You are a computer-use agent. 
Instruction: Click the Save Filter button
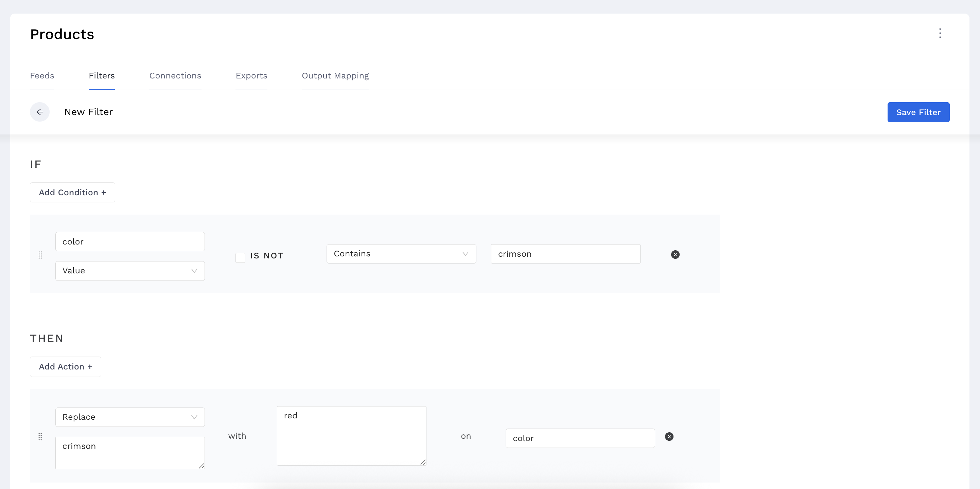click(918, 112)
